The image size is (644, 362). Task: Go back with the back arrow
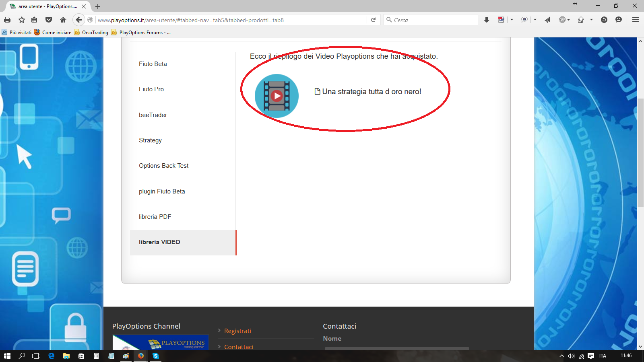pos(79,20)
